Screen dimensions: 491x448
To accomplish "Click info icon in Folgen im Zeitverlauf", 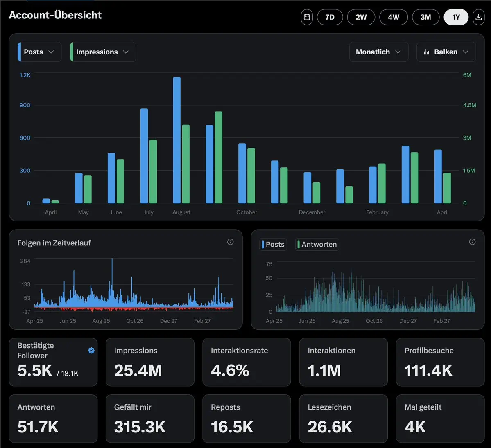I will click(230, 242).
